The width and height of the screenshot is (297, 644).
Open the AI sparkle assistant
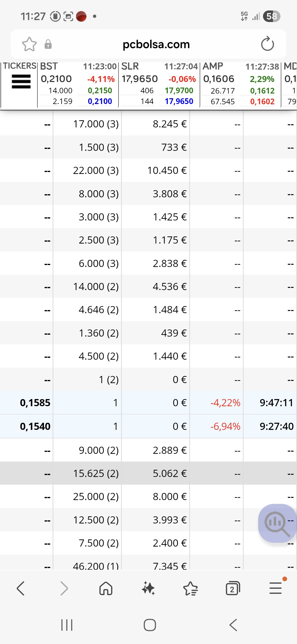tap(148, 589)
